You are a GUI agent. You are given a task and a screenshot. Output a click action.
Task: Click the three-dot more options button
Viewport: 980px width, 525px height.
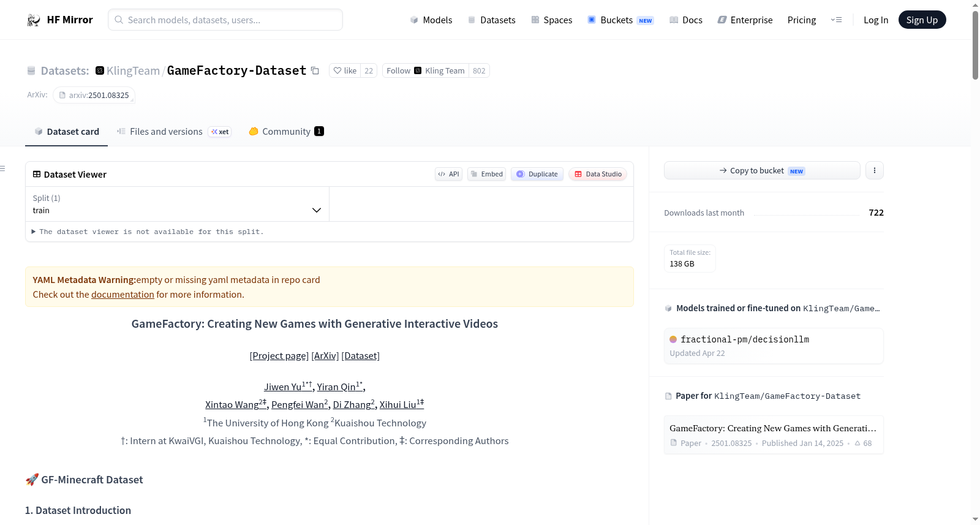pyautogui.click(x=875, y=170)
